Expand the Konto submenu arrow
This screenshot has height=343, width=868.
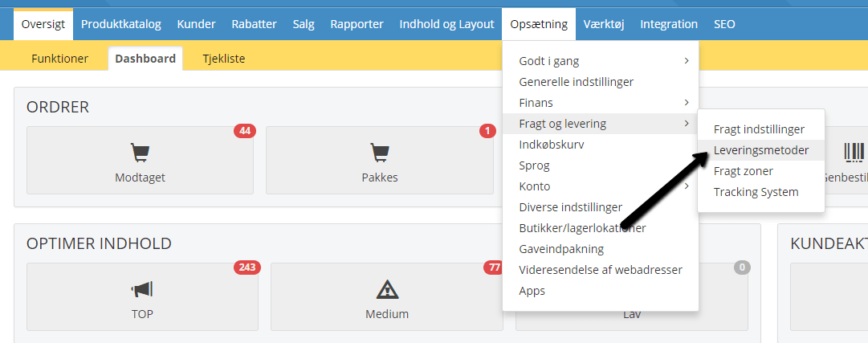point(687,186)
